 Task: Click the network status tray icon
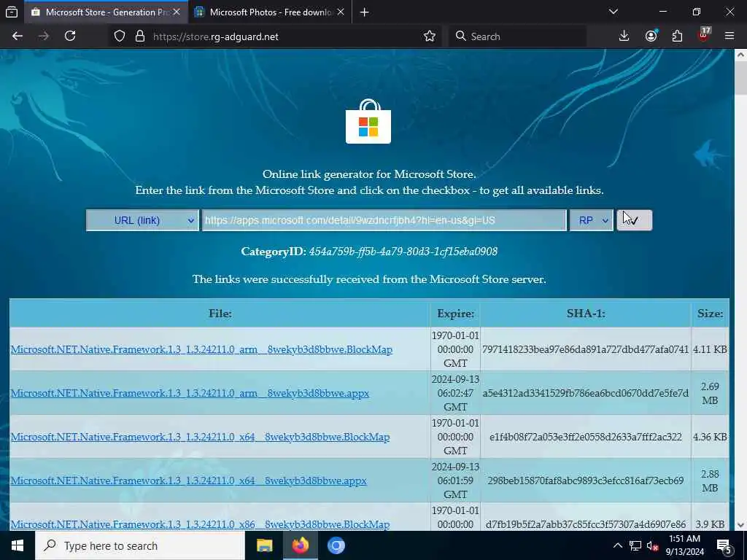[635, 545]
